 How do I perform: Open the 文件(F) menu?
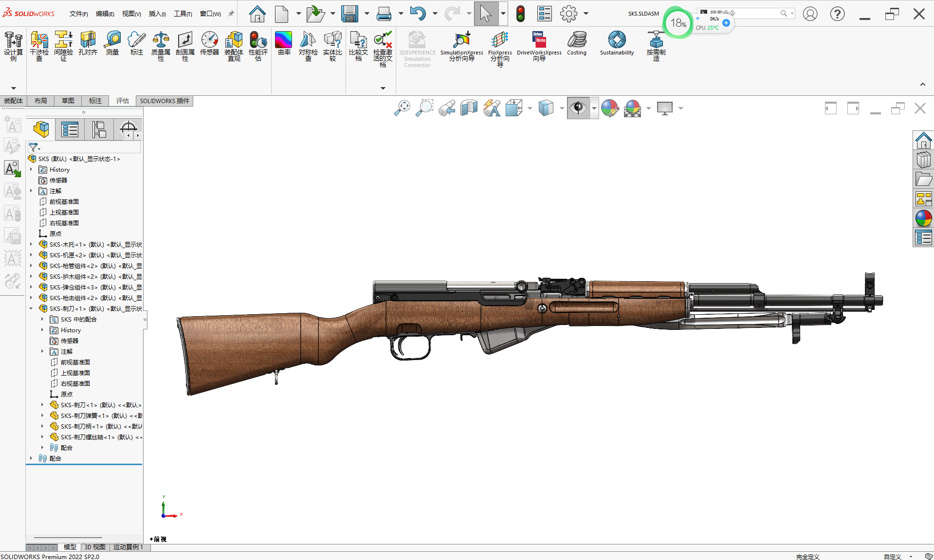click(79, 14)
